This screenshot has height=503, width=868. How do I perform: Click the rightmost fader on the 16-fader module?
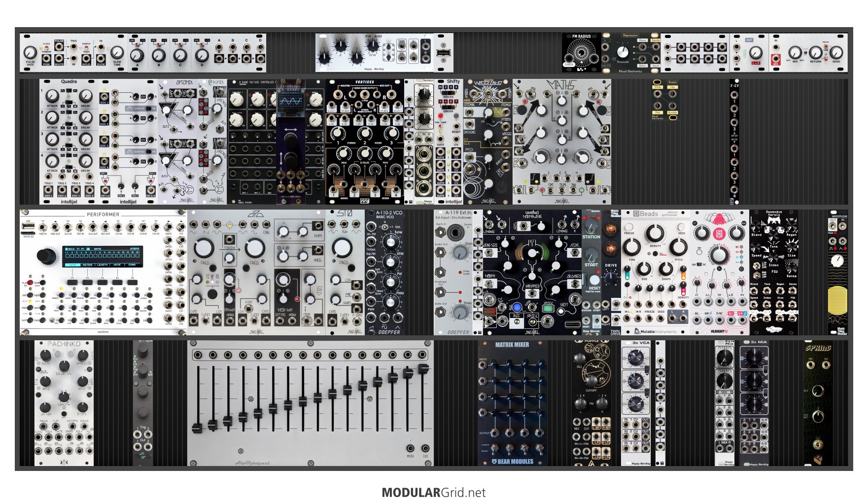coord(423,369)
